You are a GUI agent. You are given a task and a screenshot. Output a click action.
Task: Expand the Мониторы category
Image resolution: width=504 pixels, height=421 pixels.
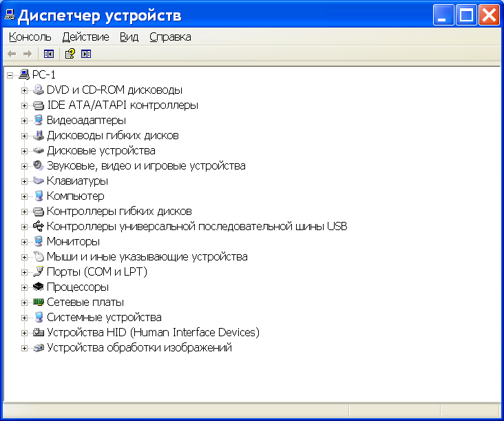24,242
